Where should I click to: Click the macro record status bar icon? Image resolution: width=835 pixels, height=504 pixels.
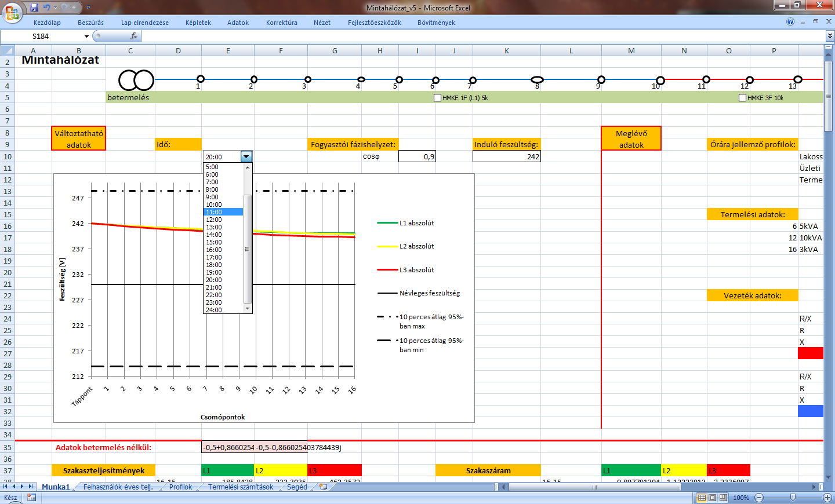[31, 498]
